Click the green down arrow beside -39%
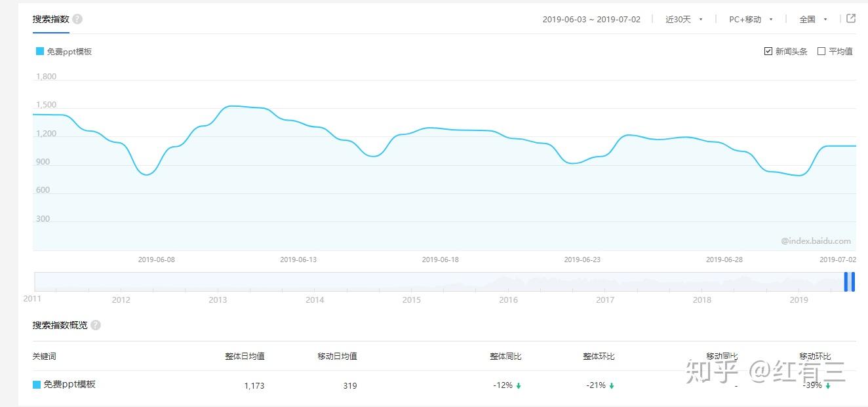Image resolution: width=868 pixels, height=407 pixels. coord(828,386)
